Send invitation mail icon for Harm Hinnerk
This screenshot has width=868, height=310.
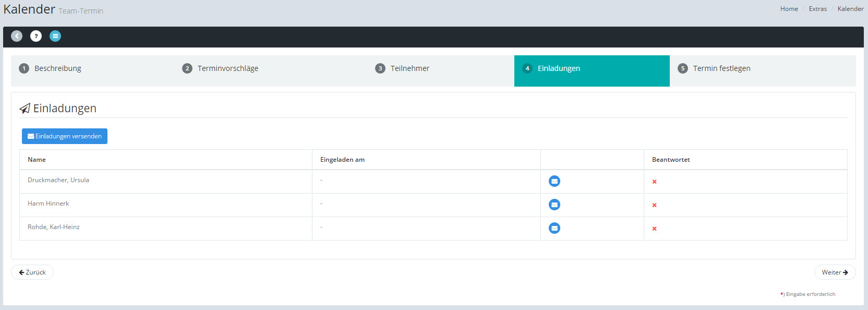[x=554, y=205]
